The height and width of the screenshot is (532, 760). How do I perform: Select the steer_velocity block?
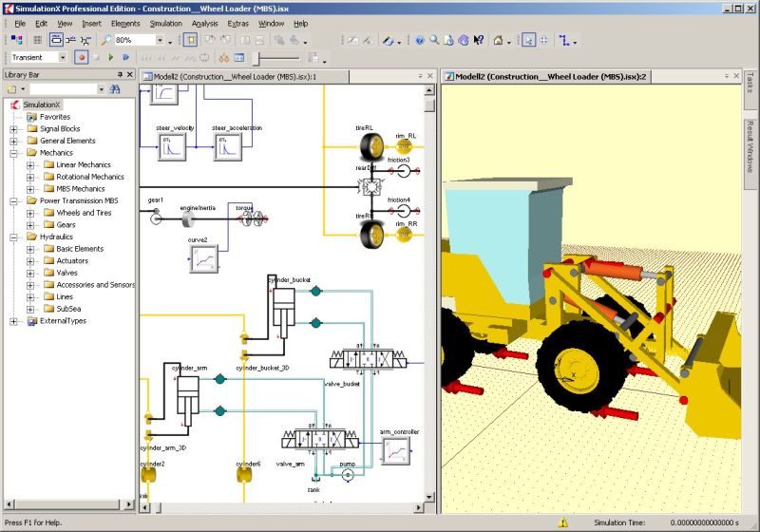click(172, 147)
